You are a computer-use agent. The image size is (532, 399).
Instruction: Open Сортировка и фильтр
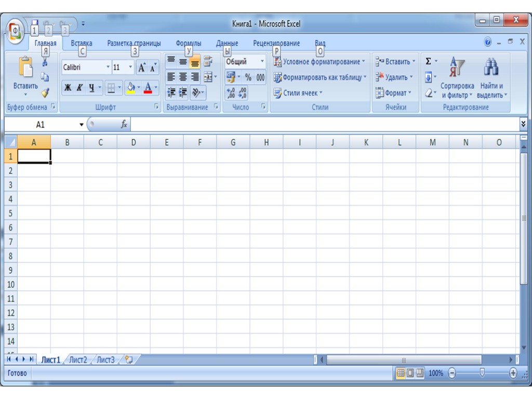click(x=457, y=77)
